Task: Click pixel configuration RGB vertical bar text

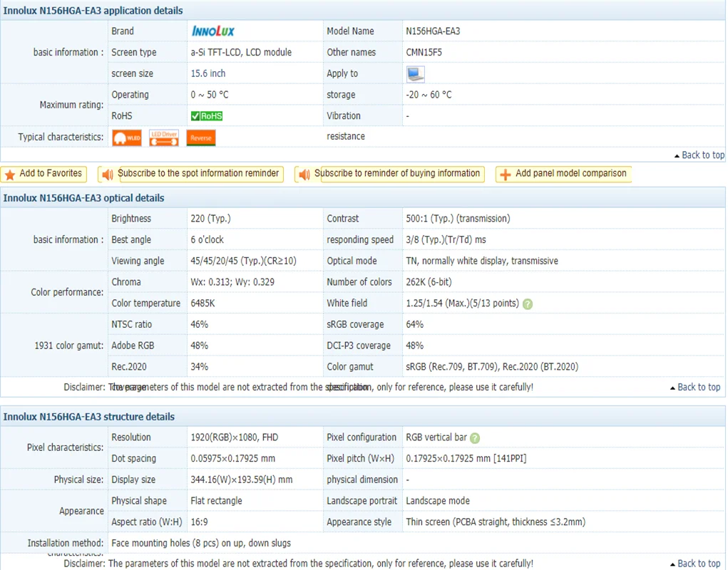Action: point(436,437)
